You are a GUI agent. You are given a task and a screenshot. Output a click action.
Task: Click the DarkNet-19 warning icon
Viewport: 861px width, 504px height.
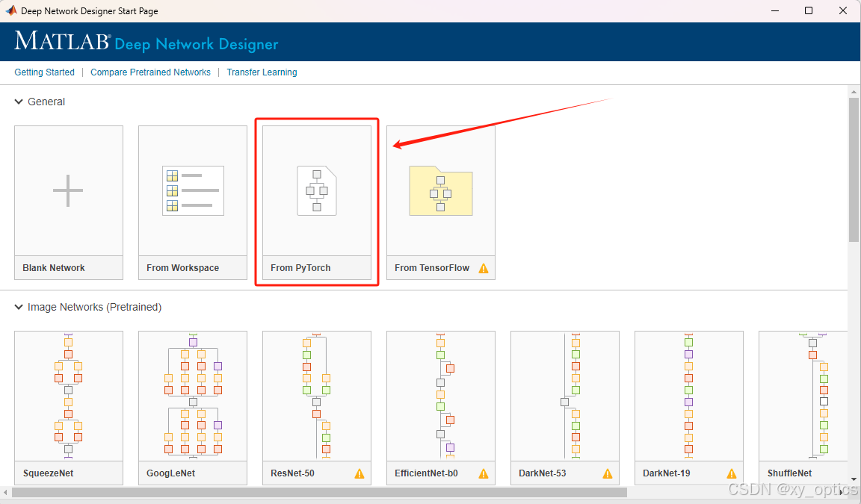[x=732, y=474]
